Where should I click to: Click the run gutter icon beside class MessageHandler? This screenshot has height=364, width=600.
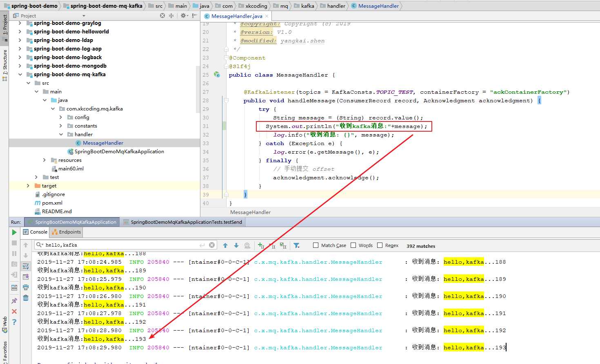click(x=217, y=75)
